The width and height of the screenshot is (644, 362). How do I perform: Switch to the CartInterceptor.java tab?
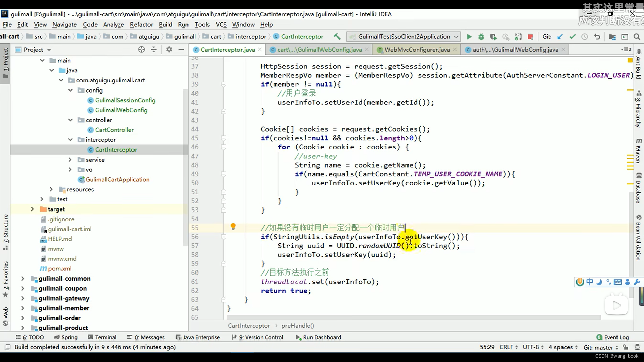pyautogui.click(x=227, y=50)
